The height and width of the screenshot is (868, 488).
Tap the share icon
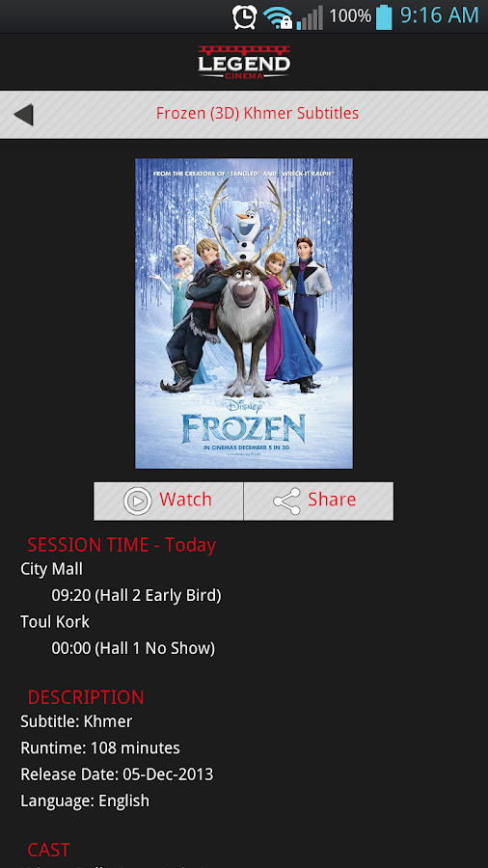click(x=286, y=502)
